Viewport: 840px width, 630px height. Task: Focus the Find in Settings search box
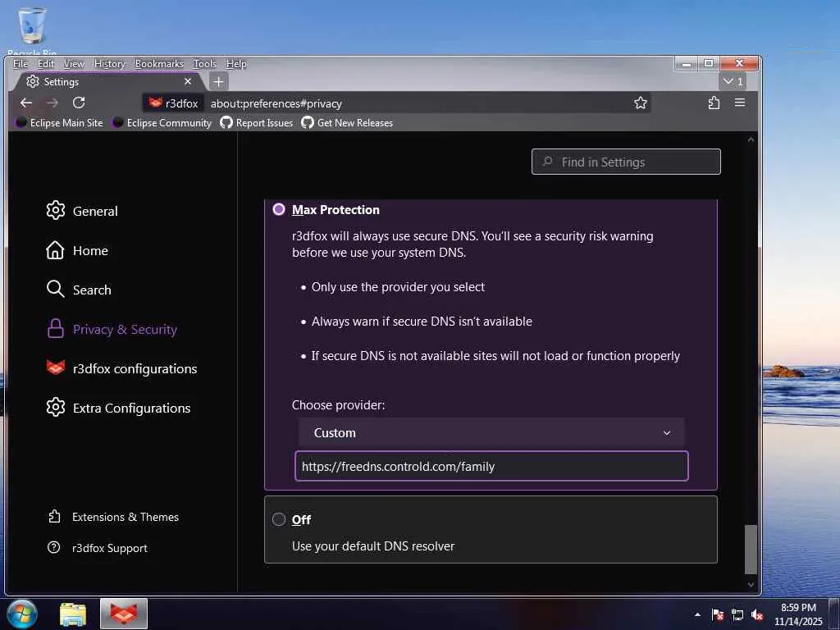(626, 162)
